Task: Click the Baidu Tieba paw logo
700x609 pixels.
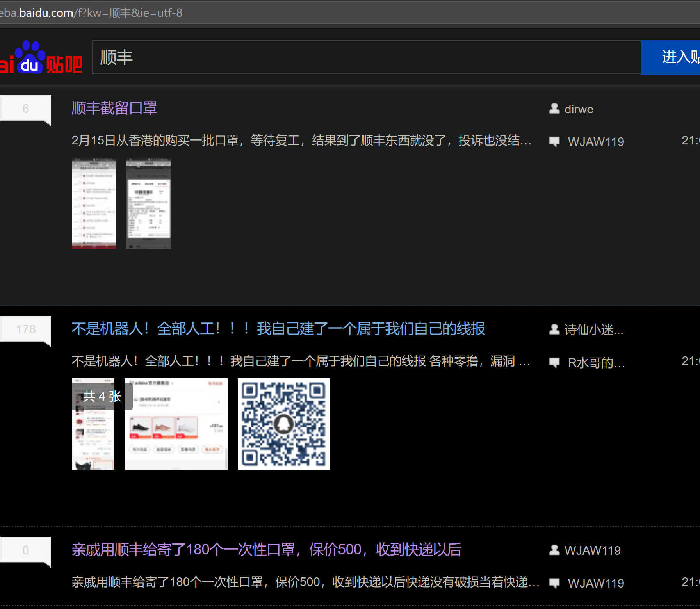Action: pos(41,58)
